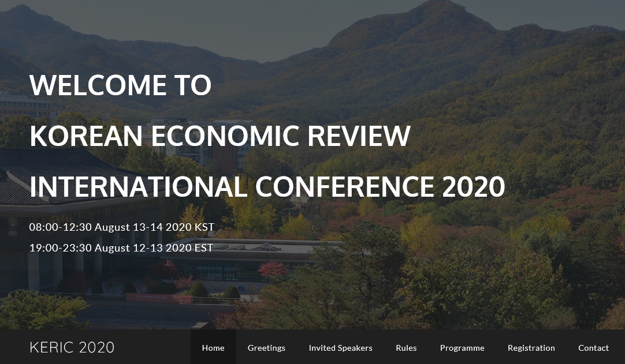The height and width of the screenshot is (364, 625).
Task: Click the KST schedule line
Action: point(121,227)
